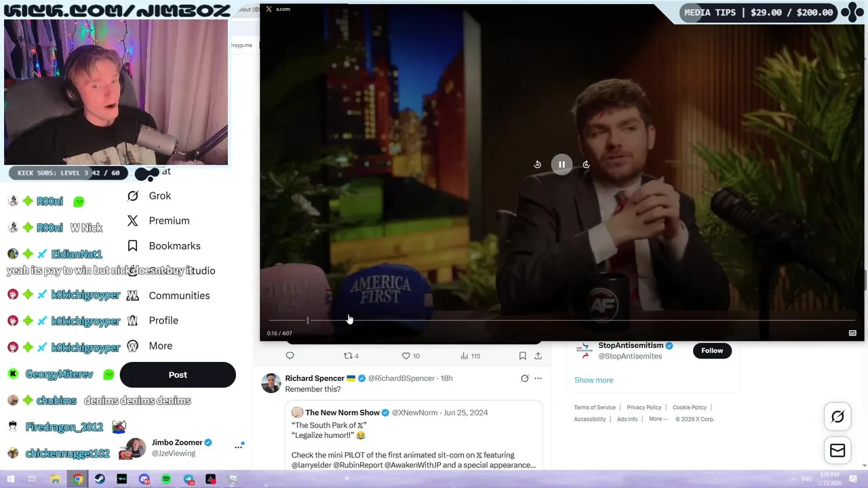Open Privacy Policy link
This screenshot has height=488, width=868.
click(644, 407)
